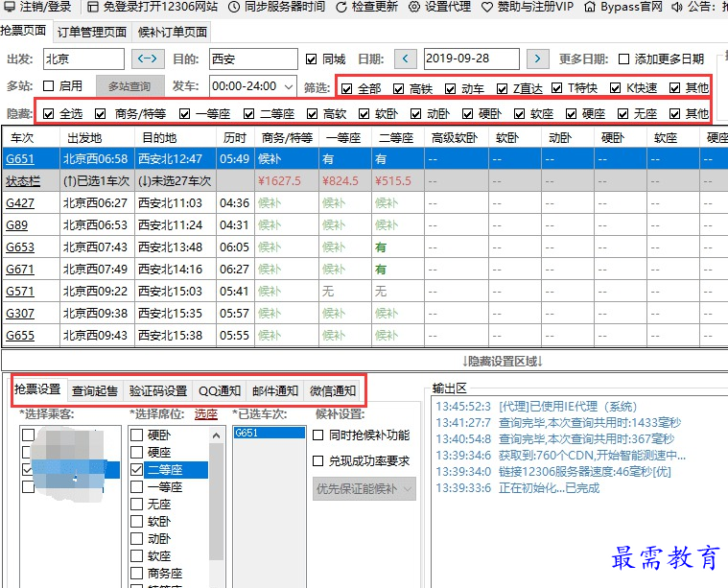Screen dimensions: 728x588
Task: Toggle the 筛选 全部 checkbox
Action: tap(346, 88)
